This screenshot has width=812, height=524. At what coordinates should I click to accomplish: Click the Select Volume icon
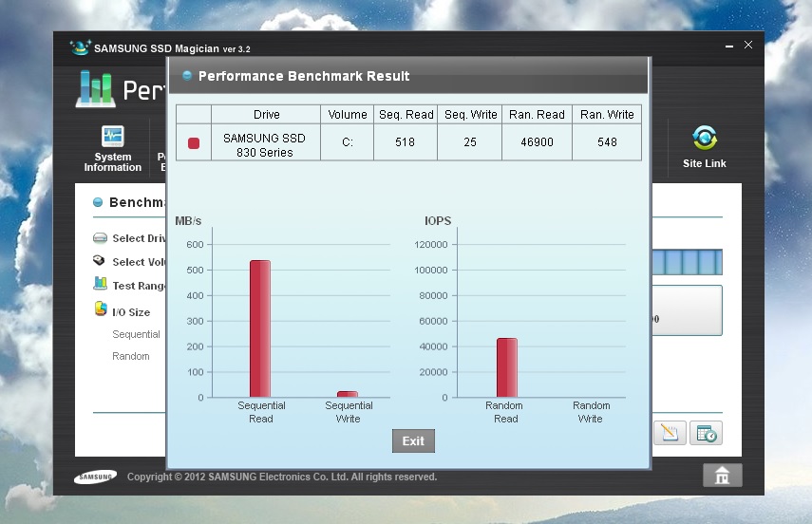click(x=99, y=260)
